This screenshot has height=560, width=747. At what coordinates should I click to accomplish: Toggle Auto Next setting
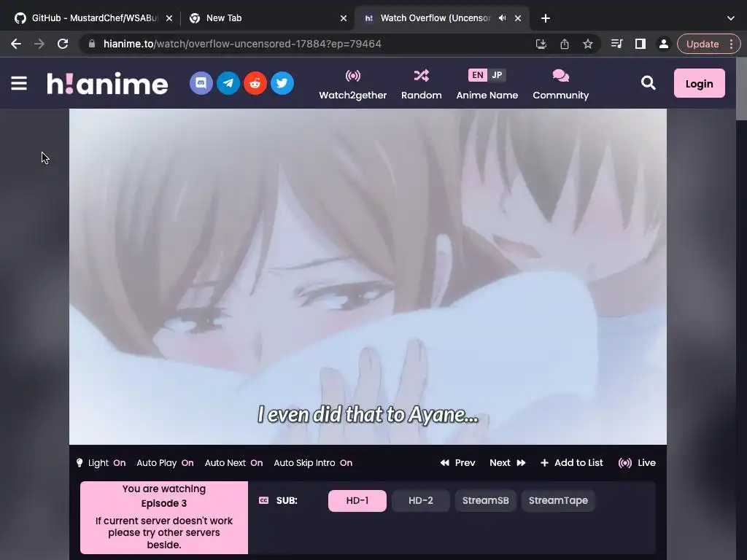tap(233, 463)
